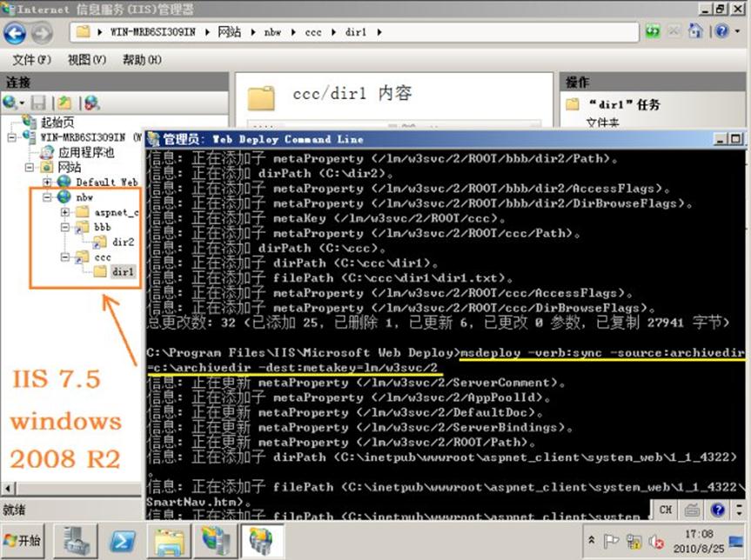Open the 文件(F) menu

tap(31, 60)
